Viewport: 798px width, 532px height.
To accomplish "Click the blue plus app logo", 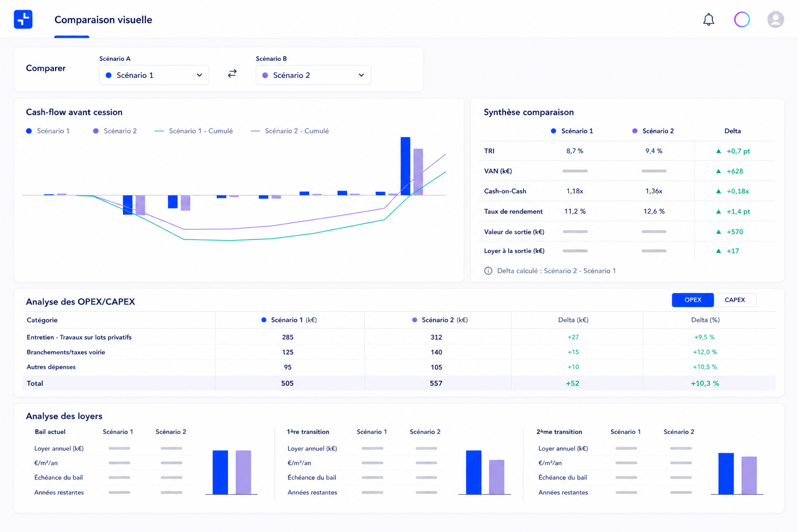I will click(x=23, y=19).
